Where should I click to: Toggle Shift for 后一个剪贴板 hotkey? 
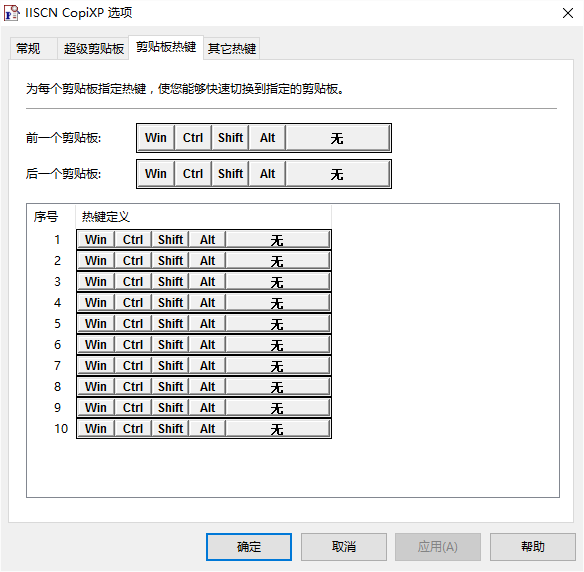pyautogui.click(x=230, y=174)
